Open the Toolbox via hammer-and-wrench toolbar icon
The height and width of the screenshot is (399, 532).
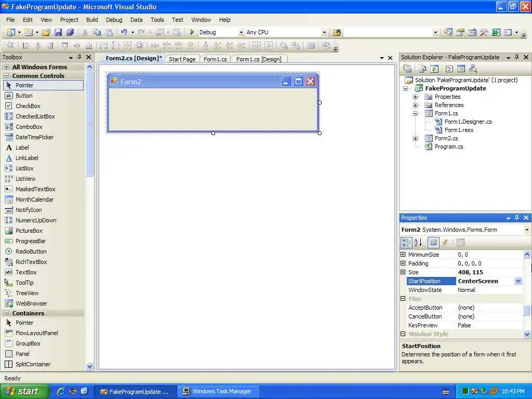(x=484, y=32)
